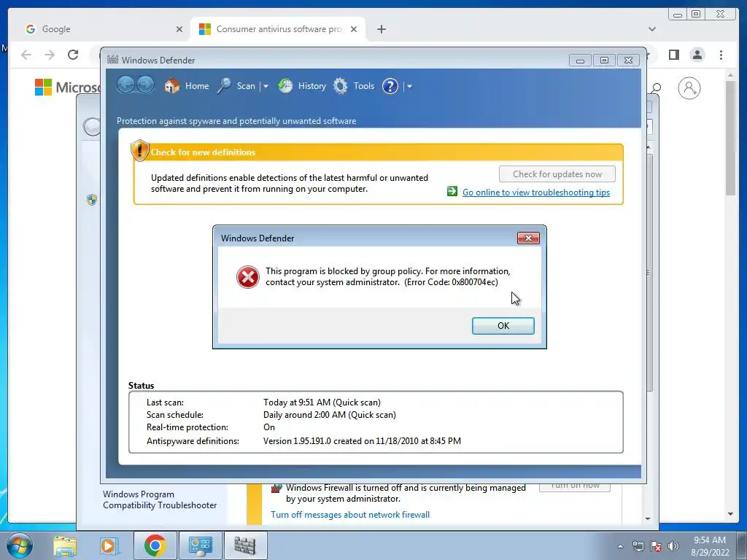Reload the page in Chrome
This screenshot has height=560, width=747.
73,55
